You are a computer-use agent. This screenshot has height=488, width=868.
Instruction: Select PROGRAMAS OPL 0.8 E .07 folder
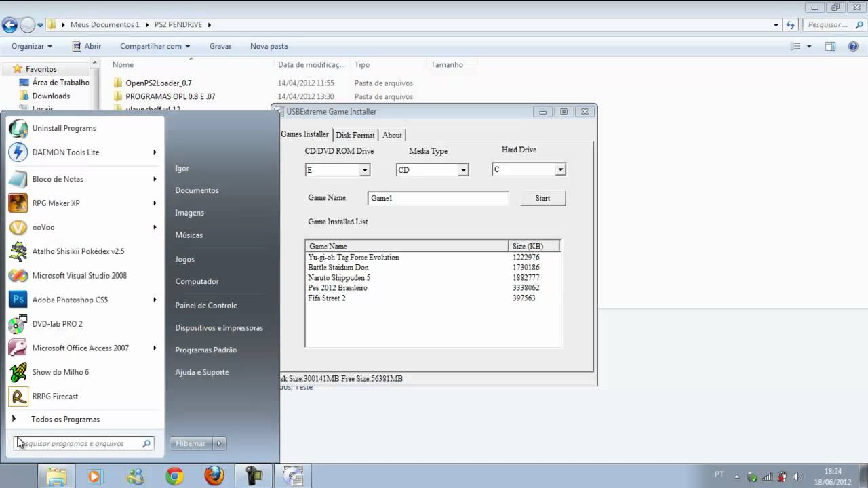(170, 96)
